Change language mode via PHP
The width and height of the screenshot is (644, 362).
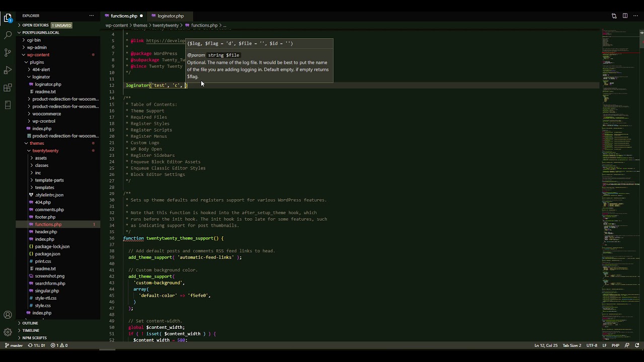click(615, 345)
